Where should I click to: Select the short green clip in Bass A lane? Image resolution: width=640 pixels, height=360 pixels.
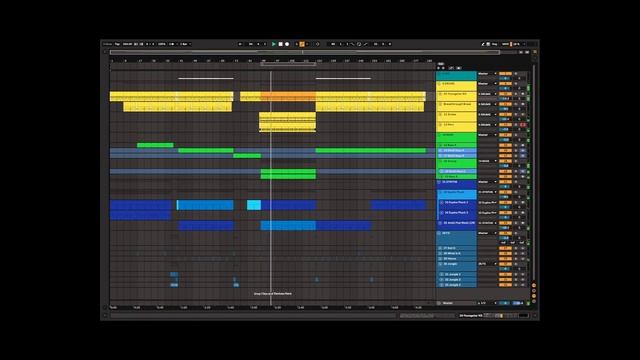(x=155, y=145)
